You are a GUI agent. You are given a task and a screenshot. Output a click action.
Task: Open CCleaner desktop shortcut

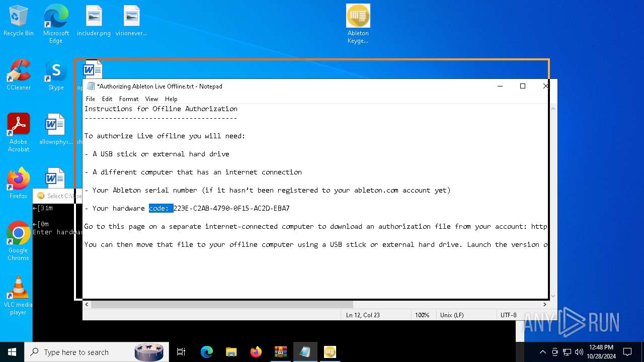point(19,75)
